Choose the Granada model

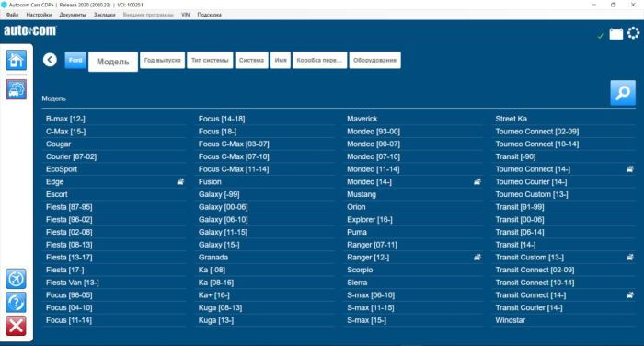pos(213,258)
